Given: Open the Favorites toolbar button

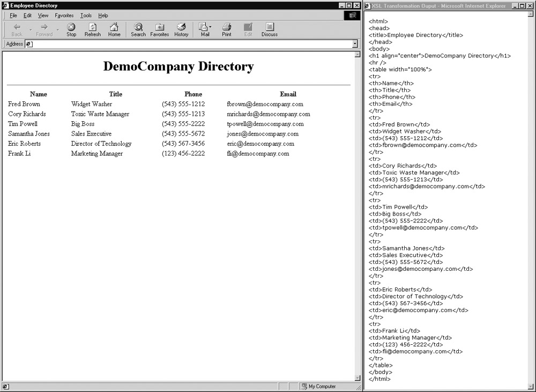Looking at the screenshot, I should pos(160,29).
